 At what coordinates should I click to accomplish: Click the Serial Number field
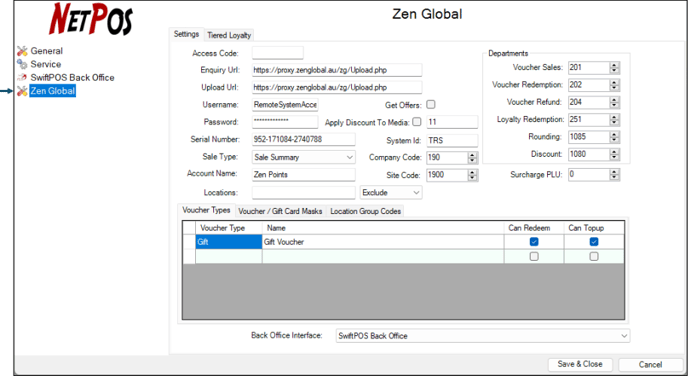pos(304,140)
